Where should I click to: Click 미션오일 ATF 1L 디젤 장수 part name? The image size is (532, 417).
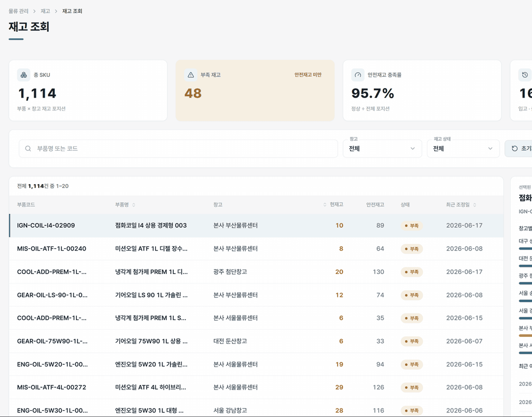pyautogui.click(x=151, y=249)
